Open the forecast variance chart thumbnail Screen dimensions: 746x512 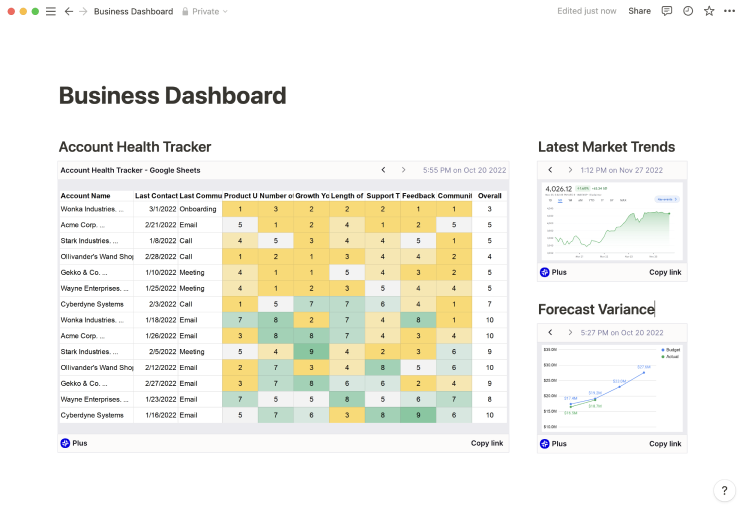click(612, 388)
